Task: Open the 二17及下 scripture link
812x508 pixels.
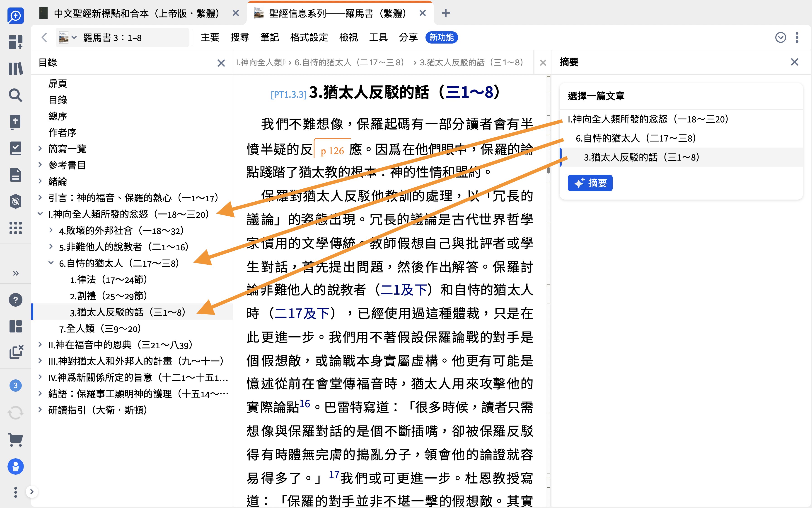Action: tap(302, 313)
